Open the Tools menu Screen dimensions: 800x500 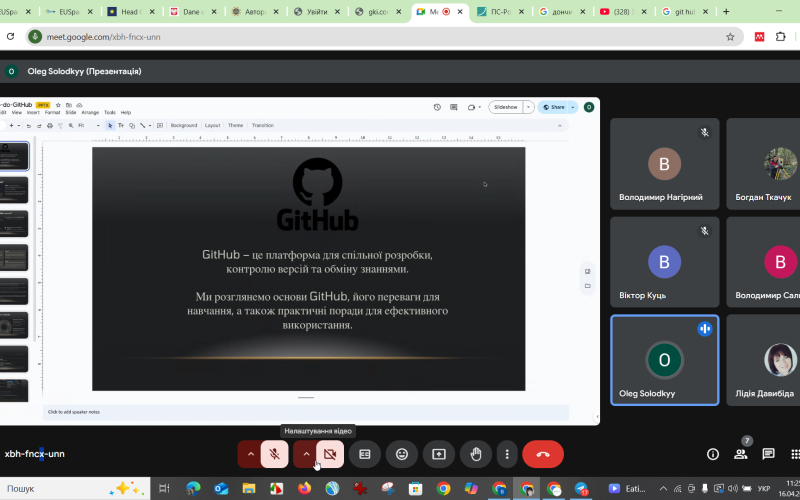[x=110, y=112]
